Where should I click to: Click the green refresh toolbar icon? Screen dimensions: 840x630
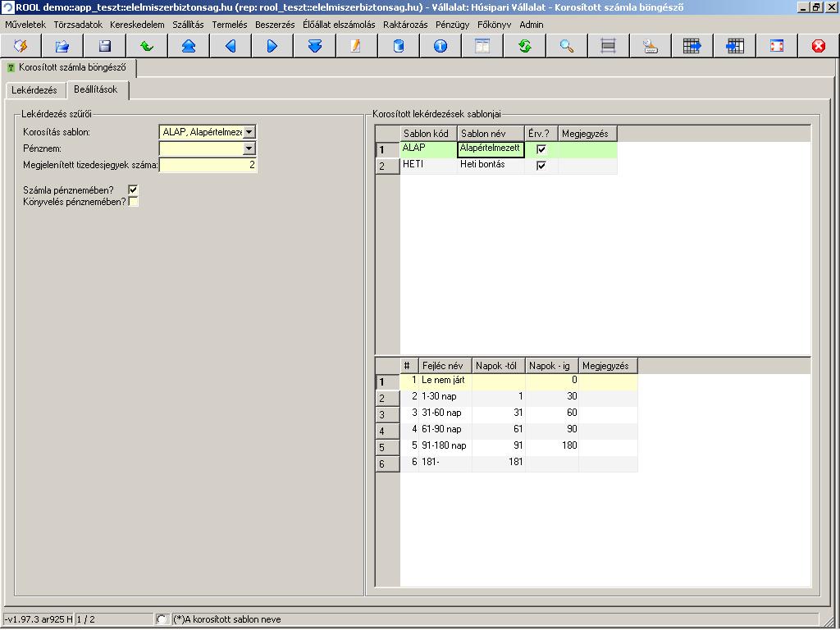point(525,46)
